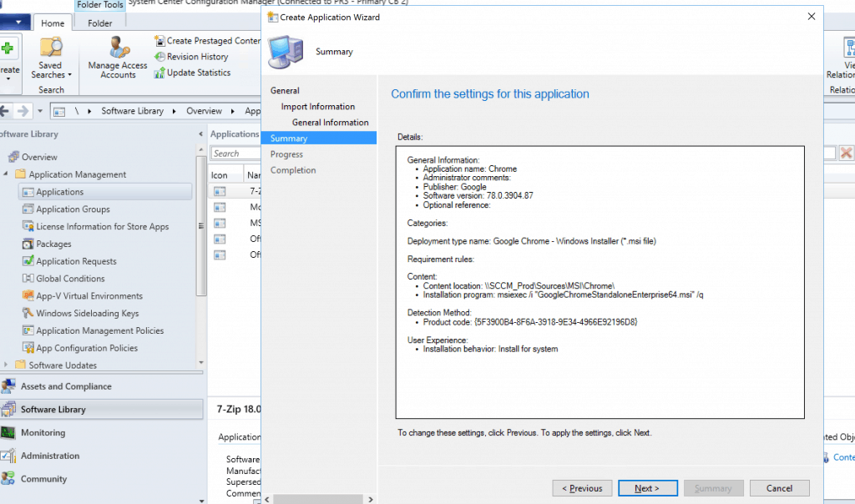Select Summary step in wizard sidebar

click(318, 139)
